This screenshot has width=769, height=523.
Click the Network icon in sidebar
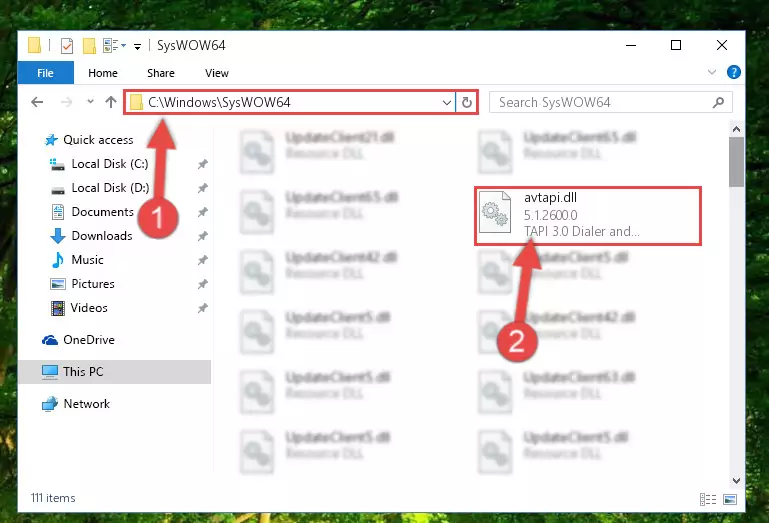pyautogui.click(x=50, y=404)
